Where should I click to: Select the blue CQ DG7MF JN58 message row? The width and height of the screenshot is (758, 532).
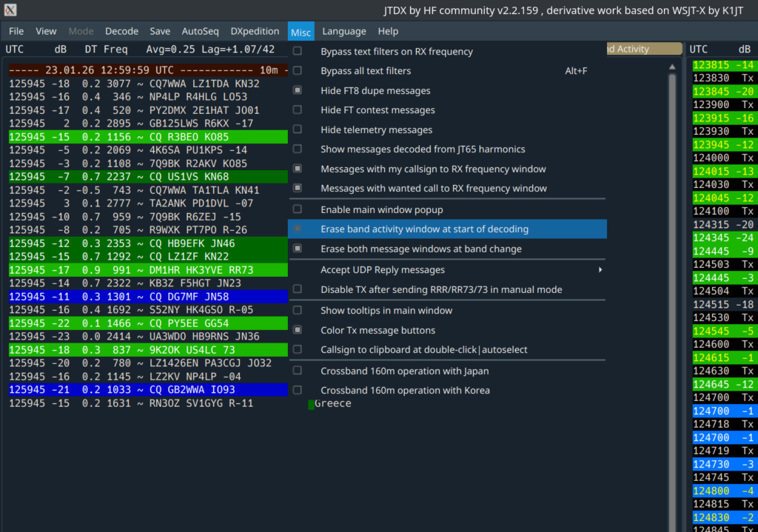tap(148, 297)
